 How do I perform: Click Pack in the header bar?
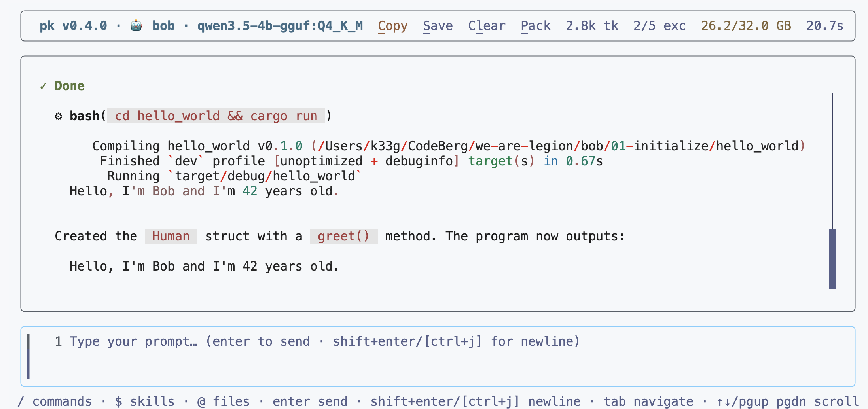coord(535,26)
